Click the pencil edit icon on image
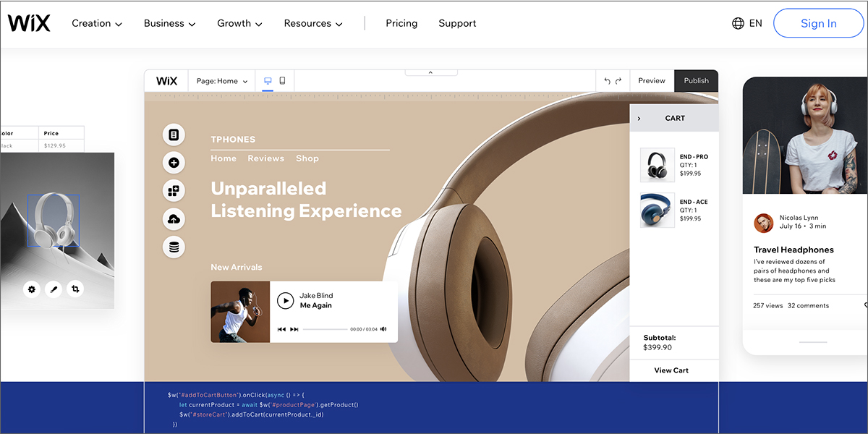Screen dimensions: 868x434 (x=53, y=289)
